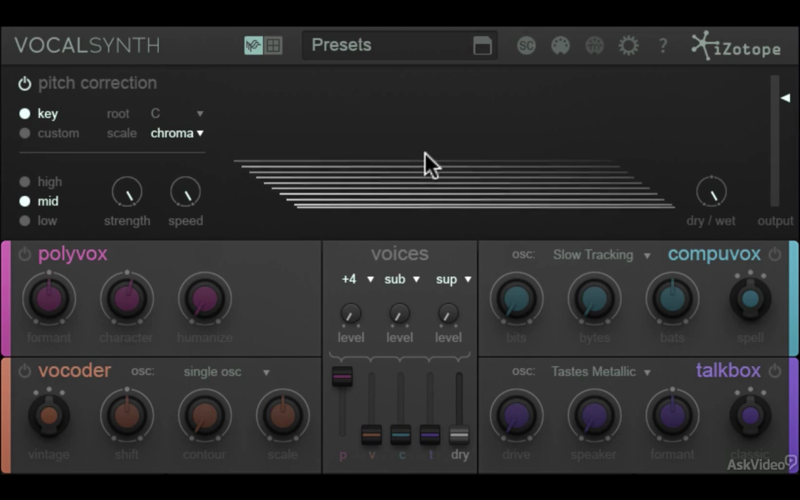Switch to the waveform visualization view icon
The width and height of the screenshot is (800, 500).
click(254, 45)
